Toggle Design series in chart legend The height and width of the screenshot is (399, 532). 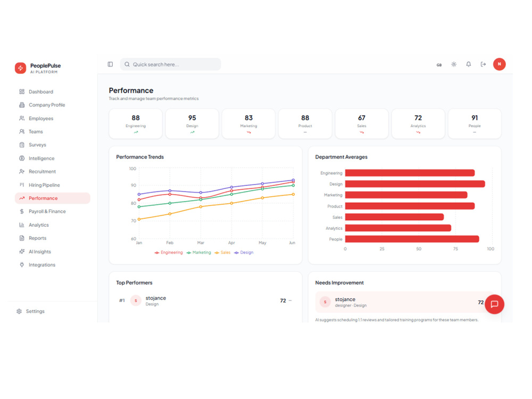click(x=244, y=252)
